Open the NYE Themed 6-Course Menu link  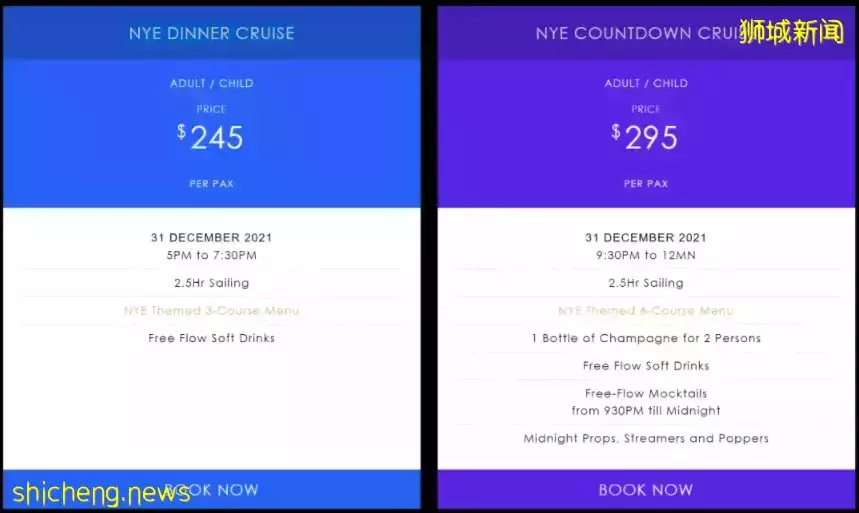[646, 310]
